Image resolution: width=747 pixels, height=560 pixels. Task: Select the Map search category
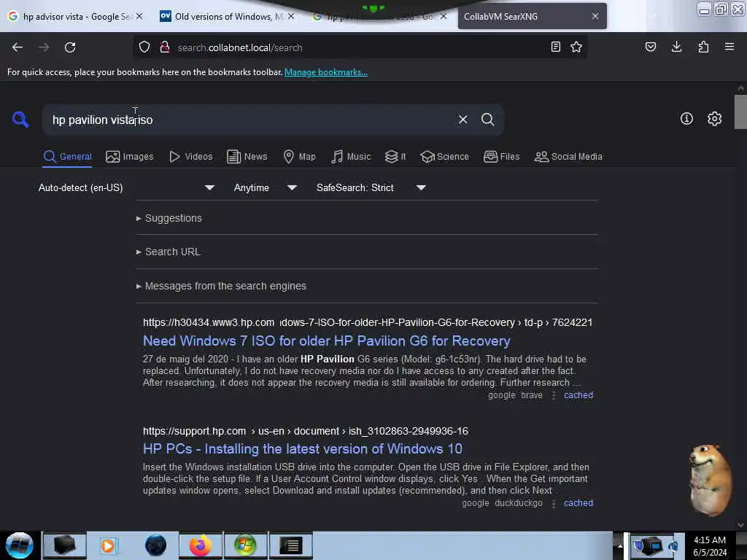[299, 157]
